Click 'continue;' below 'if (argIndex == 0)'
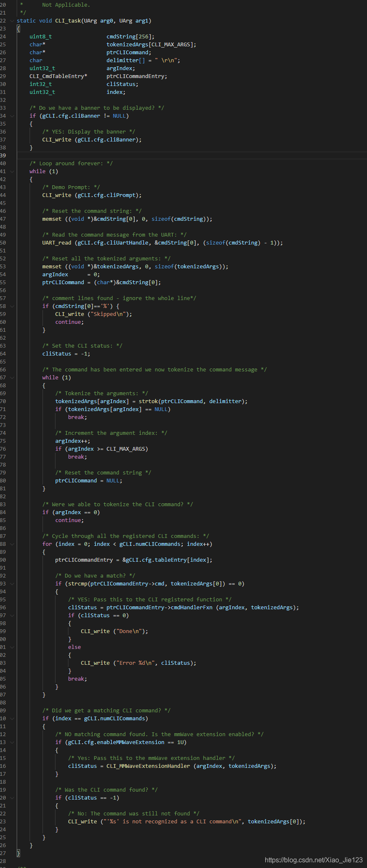Image resolution: width=367 pixels, height=868 pixels. click(x=70, y=520)
